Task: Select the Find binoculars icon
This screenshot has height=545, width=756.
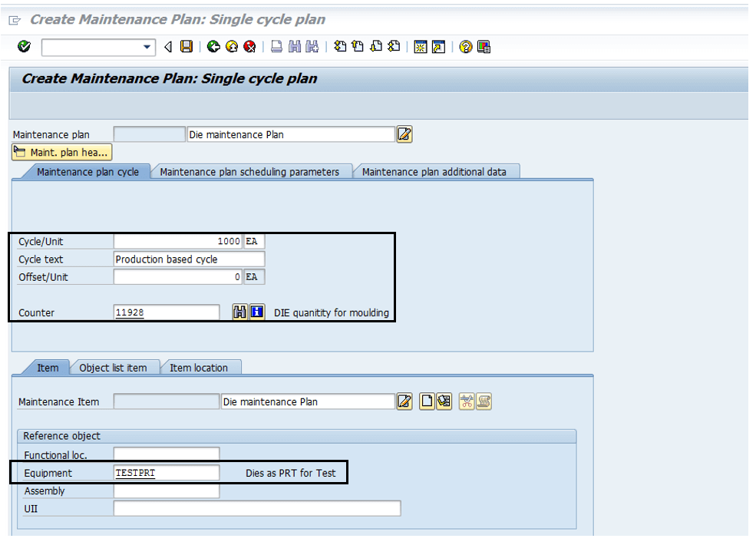Action: tap(292, 47)
